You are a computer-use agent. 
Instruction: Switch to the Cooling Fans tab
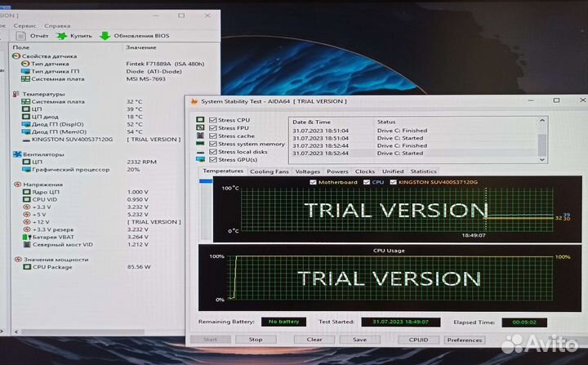click(x=269, y=171)
